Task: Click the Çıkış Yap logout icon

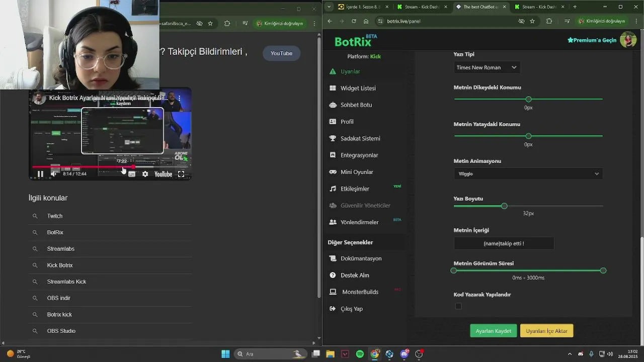Action: point(333,309)
